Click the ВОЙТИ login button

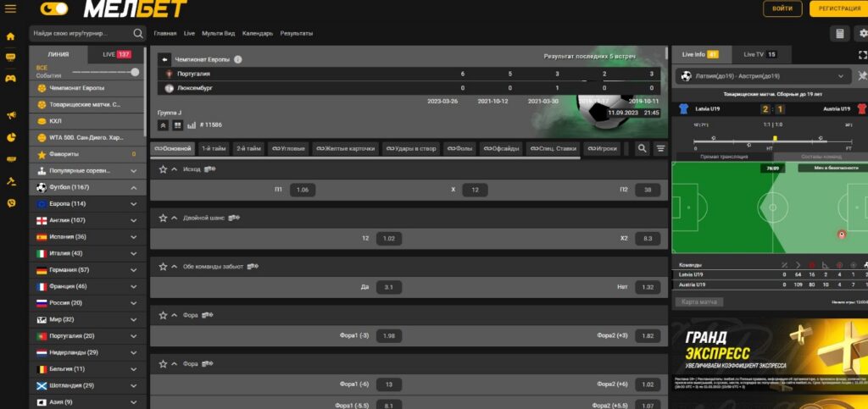pyautogui.click(x=782, y=8)
